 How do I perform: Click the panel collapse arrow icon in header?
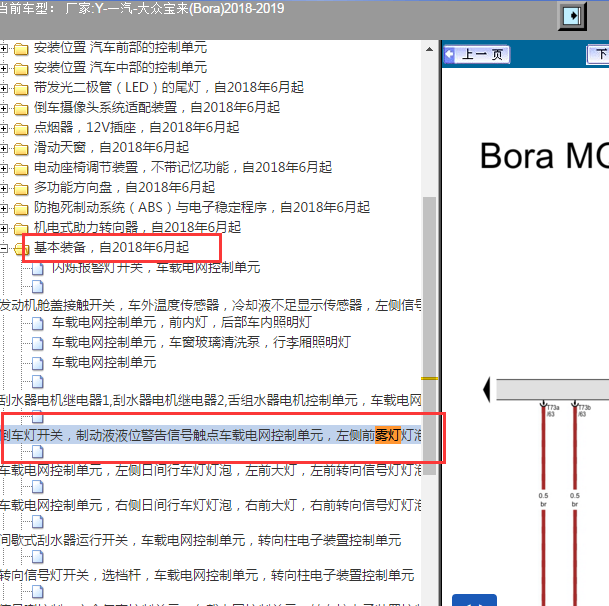[572, 16]
